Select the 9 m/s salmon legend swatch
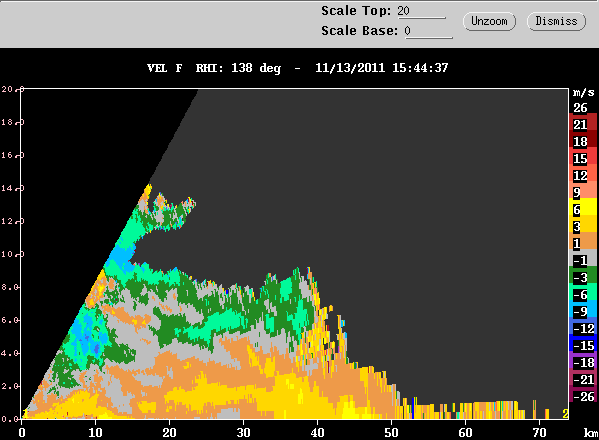 (583, 189)
